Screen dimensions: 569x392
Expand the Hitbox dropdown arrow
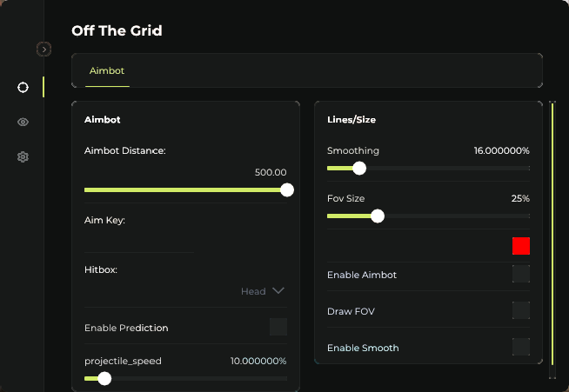pyautogui.click(x=278, y=291)
